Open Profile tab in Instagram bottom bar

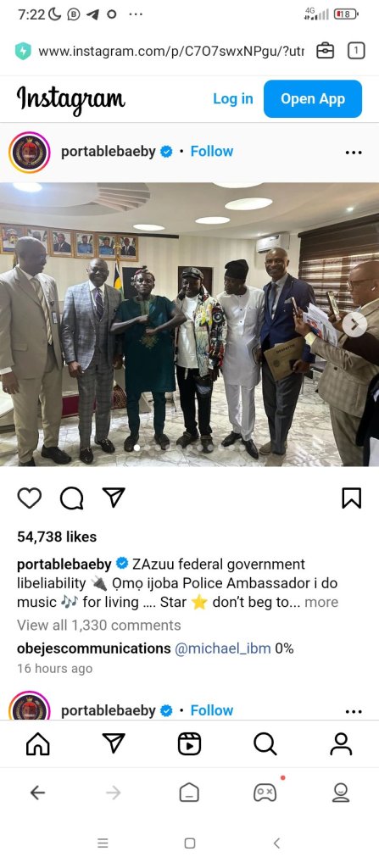[341, 744]
